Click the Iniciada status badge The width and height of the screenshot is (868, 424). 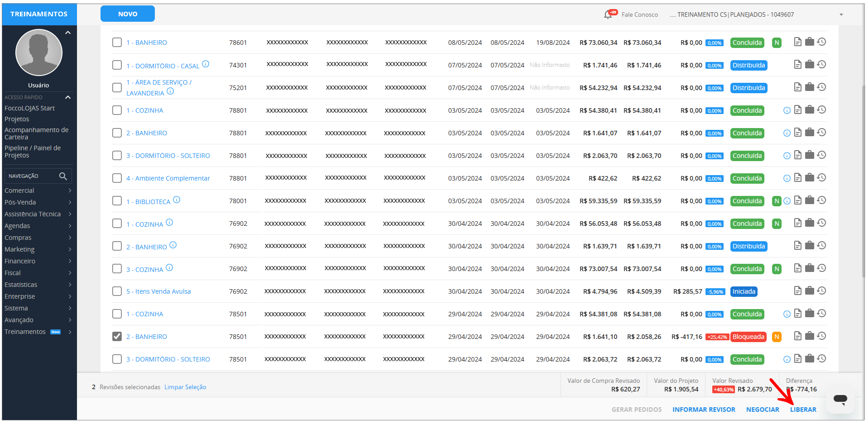click(744, 292)
